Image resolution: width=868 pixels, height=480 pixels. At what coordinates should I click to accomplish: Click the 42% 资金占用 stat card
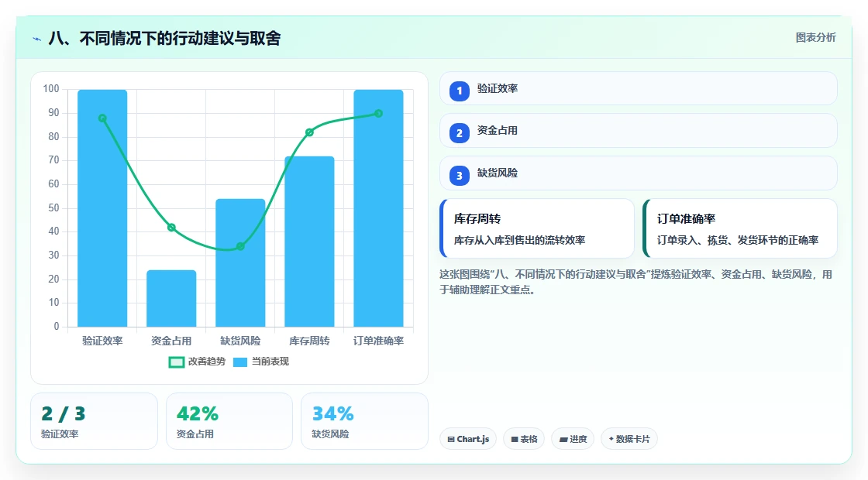pyautogui.click(x=229, y=421)
